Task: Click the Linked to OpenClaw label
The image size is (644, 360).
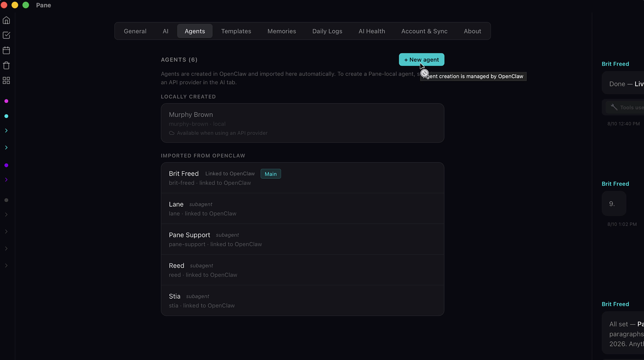Action: point(230,173)
